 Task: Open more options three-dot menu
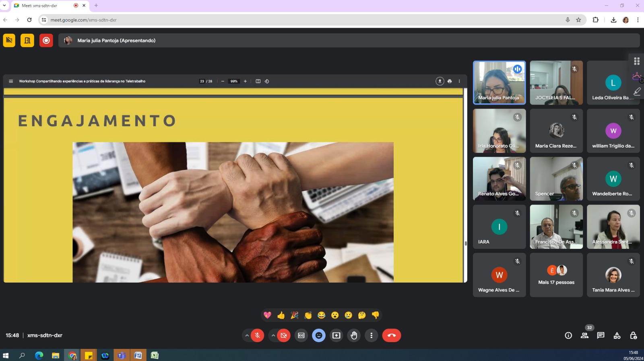click(x=371, y=335)
